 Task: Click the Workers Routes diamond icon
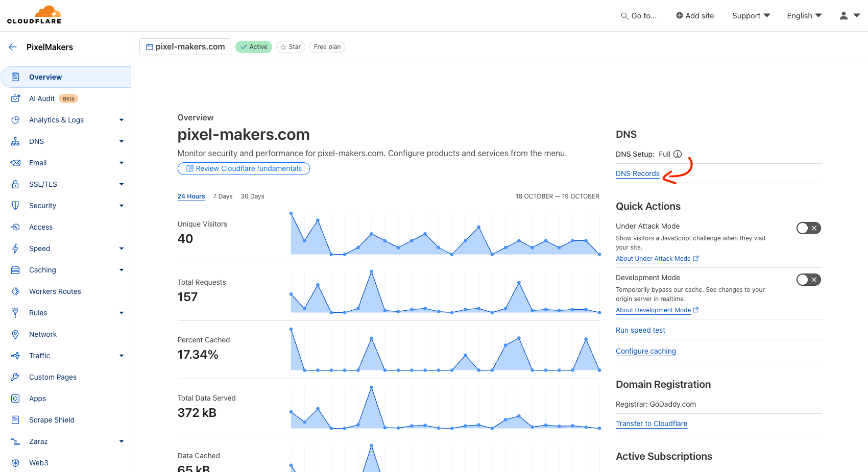point(15,291)
